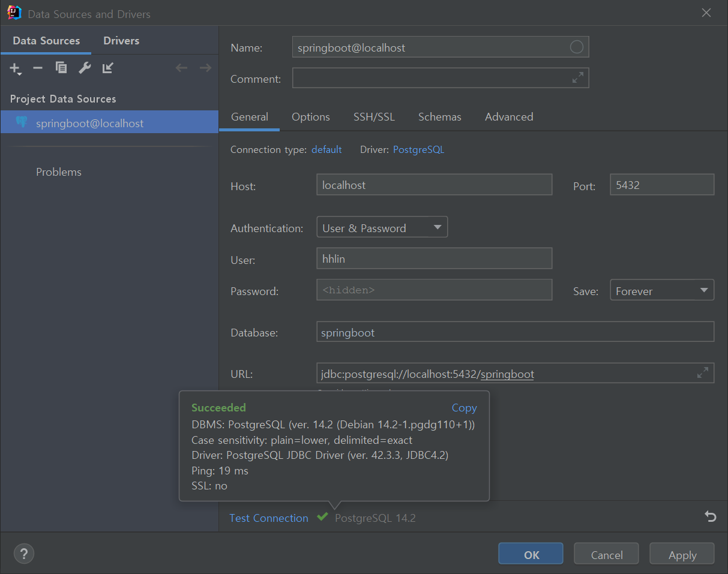This screenshot has width=728, height=574.
Task: Open Make Global wrench icon
Action: pos(85,68)
